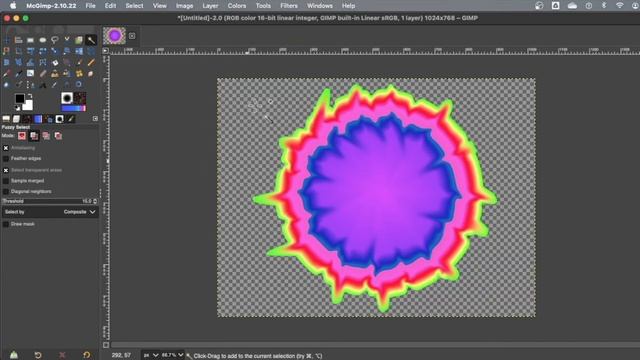Open the px unit dropdown in status bar
The height and width of the screenshot is (360, 640).
[x=151, y=356]
